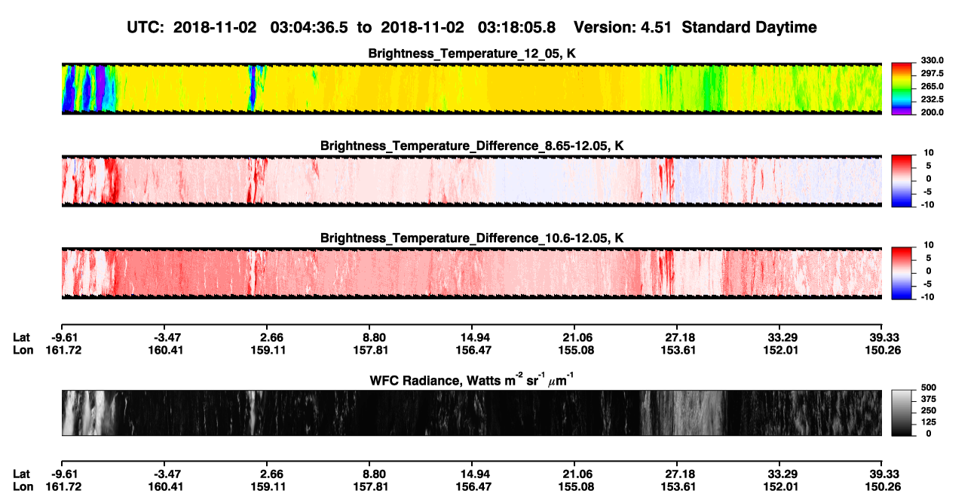Screen dimensions: 980x503
Task: Click Lat -3.47 tick label above WFC plot
Action: 166,337
